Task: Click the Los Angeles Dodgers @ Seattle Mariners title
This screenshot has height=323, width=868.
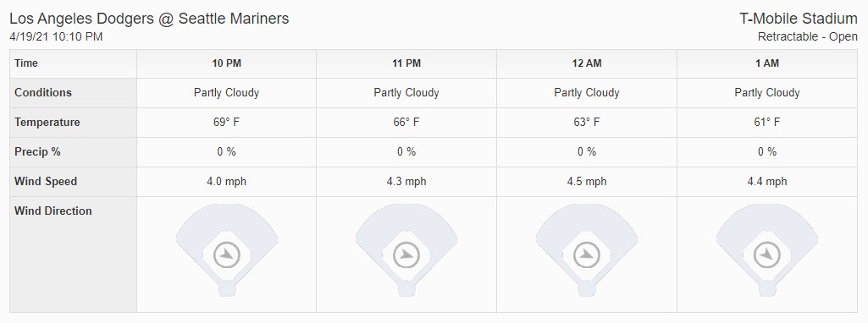Action: click(149, 19)
